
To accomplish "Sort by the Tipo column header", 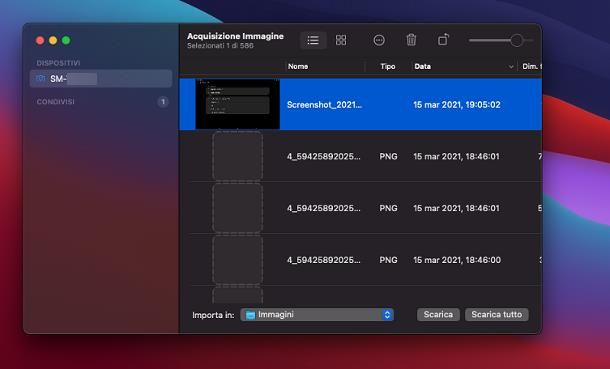I will point(387,66).
